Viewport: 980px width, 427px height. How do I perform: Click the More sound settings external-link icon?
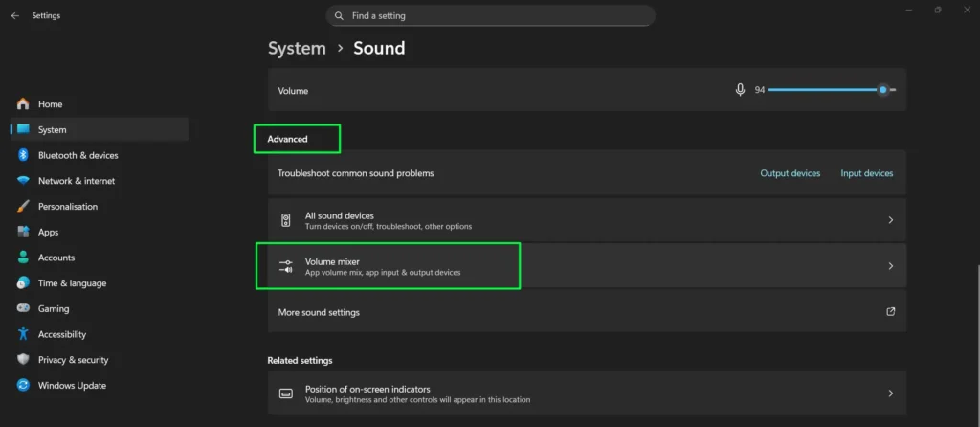click(891, 311)
